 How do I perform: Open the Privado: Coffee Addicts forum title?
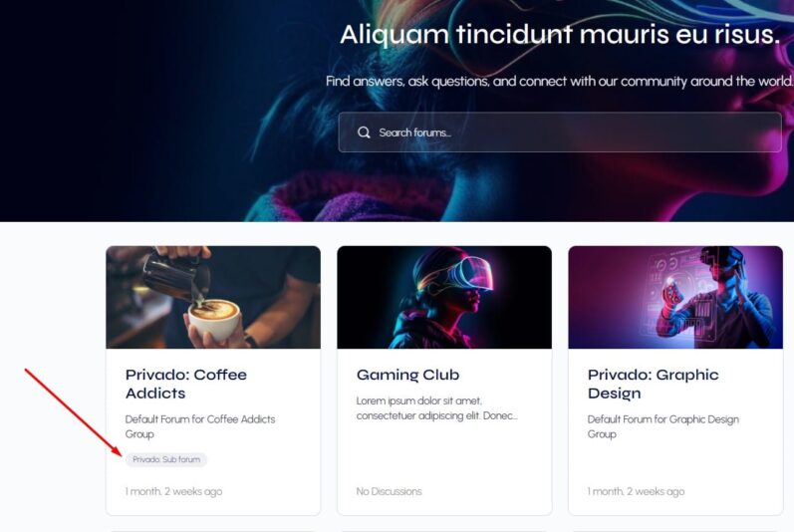click(x=186, y=384)
